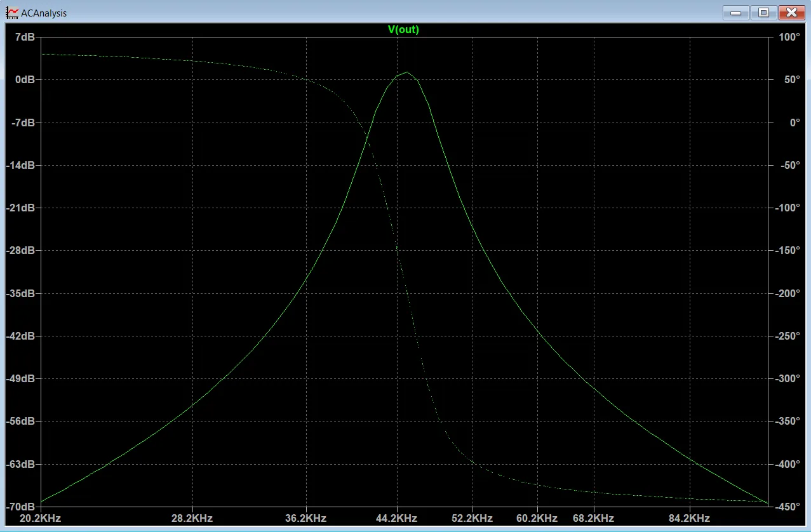Click the -350° phase axis label
This screenshot has height=532, width=811.
(787, 421)
